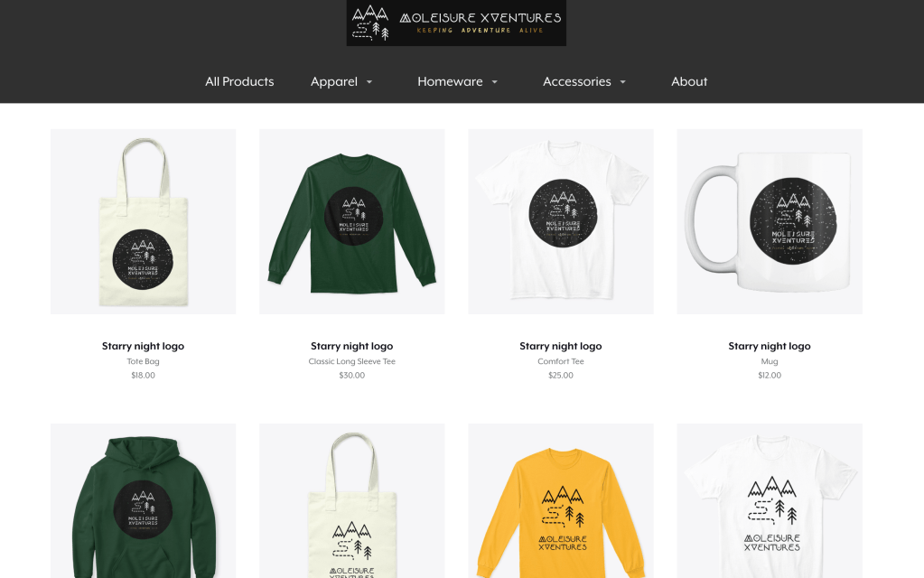The image size is (924, 578).
Task: Click the Classic Long Sleeve Tee subtitle
Action: (351, 361)
